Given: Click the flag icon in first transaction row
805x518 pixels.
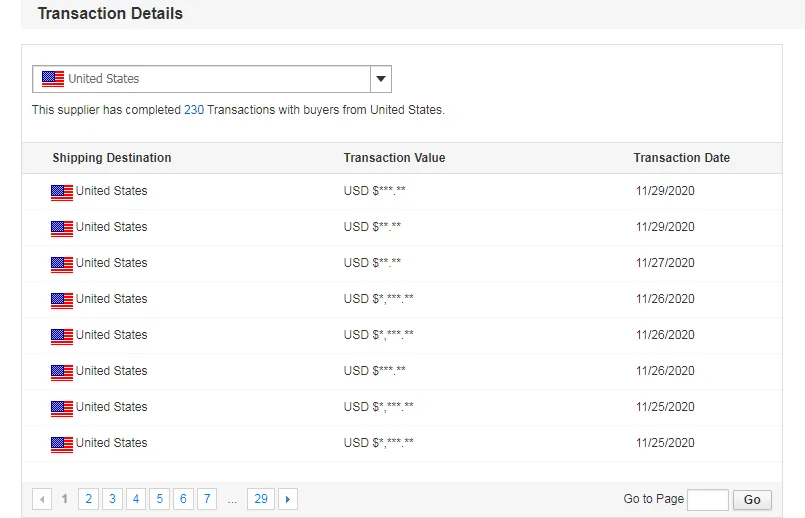Looking at the screenshot, I should tap(62, 192).
